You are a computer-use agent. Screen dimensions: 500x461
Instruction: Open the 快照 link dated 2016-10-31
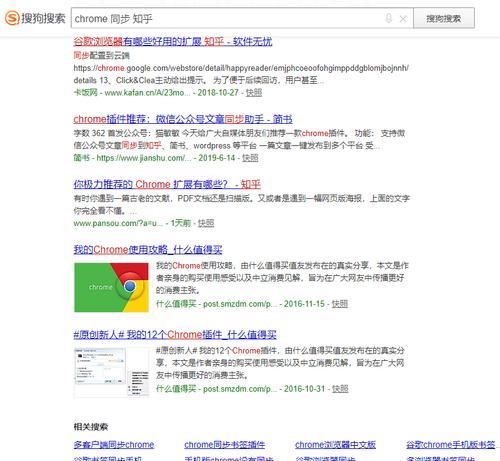pos(340,389)
